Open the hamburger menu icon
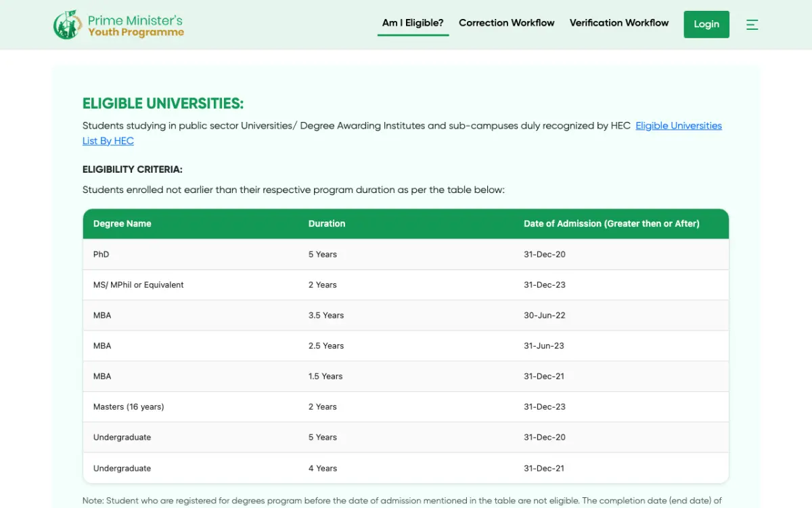The height and width of the screenshot is (508, 812). point(752,25)
